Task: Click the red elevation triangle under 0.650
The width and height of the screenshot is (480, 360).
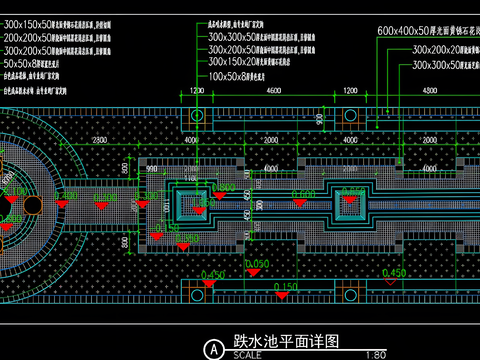Action: click(350, 200)
